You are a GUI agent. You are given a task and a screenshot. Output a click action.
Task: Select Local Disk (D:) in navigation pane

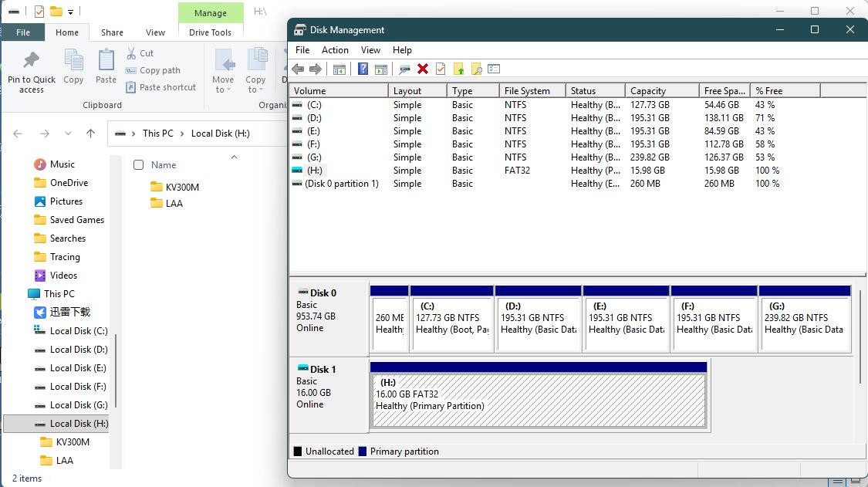(78, 350)
